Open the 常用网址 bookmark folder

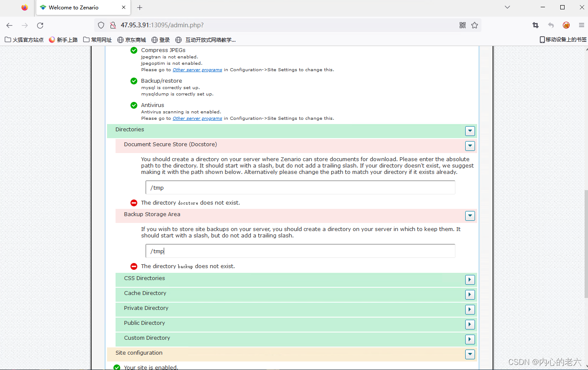point(98,40)
